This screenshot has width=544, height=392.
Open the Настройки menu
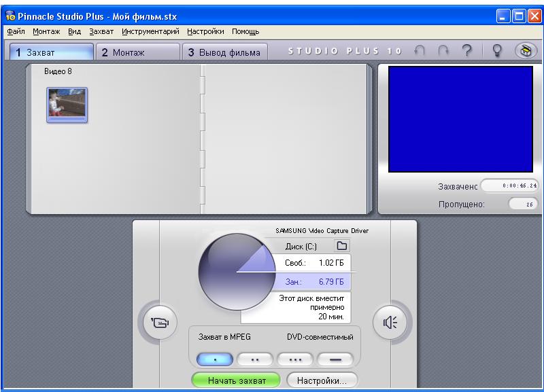(205, 31)
